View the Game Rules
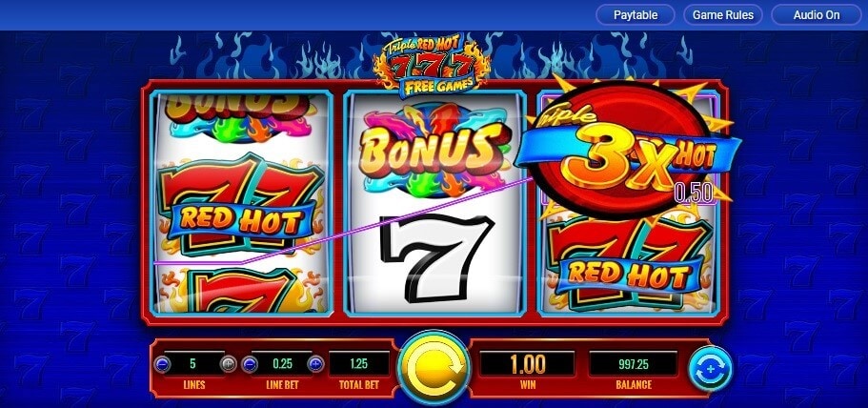This screenshot has width=868, height=408. coord(723,15)
